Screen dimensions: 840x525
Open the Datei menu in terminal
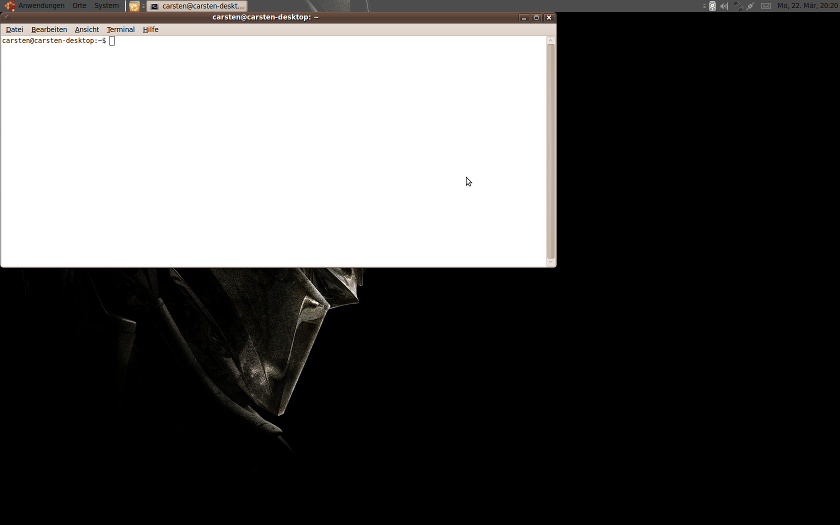click(14, 30)
